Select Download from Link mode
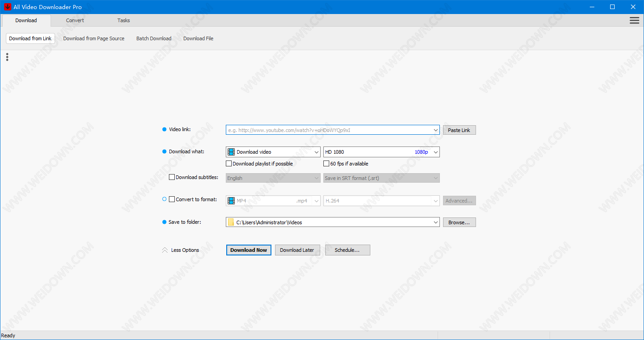Image resolution: width=644 pixels, height=340 pixels. click(x=30, y=38)
